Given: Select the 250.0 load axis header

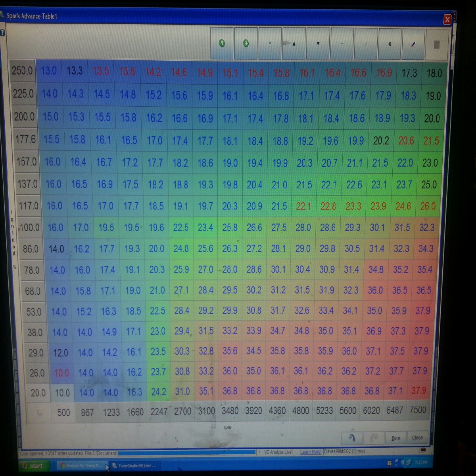Looking at the screenshot, I should click(22, 71).
